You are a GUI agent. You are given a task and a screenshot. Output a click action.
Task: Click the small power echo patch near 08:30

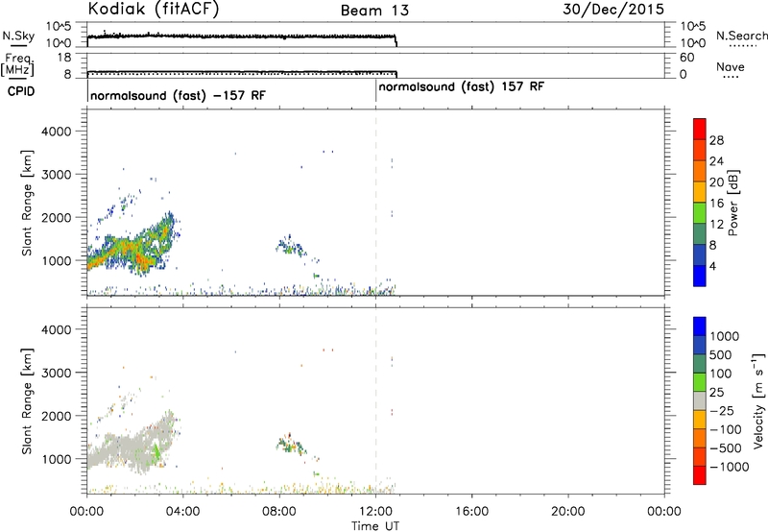point(291,246)
